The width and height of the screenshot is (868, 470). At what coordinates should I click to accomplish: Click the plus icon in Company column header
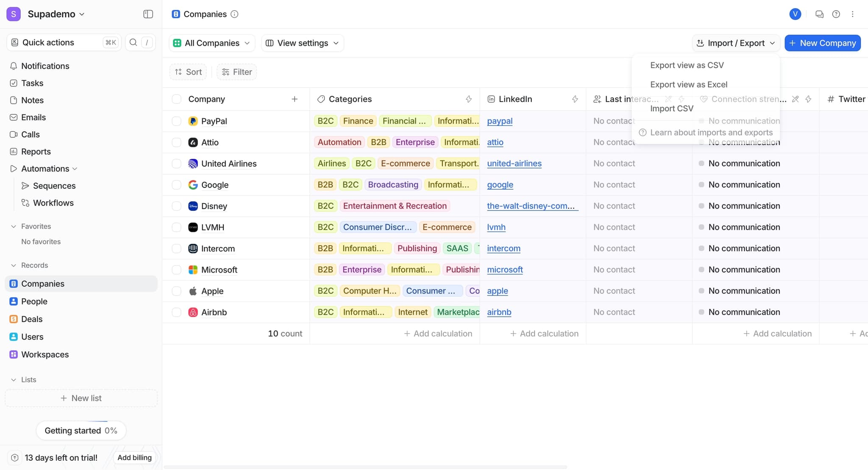click(x=295, y=99)
